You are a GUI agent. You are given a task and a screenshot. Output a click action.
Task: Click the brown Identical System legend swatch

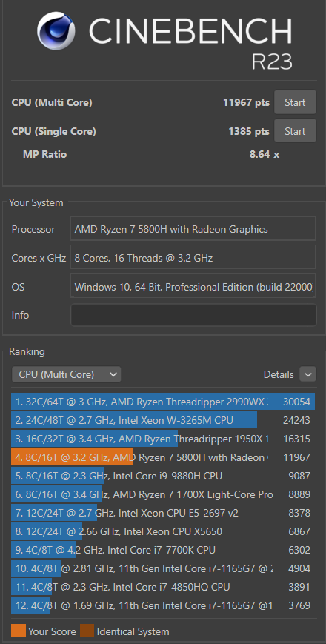pyautogui.click(x=87, y=631)
